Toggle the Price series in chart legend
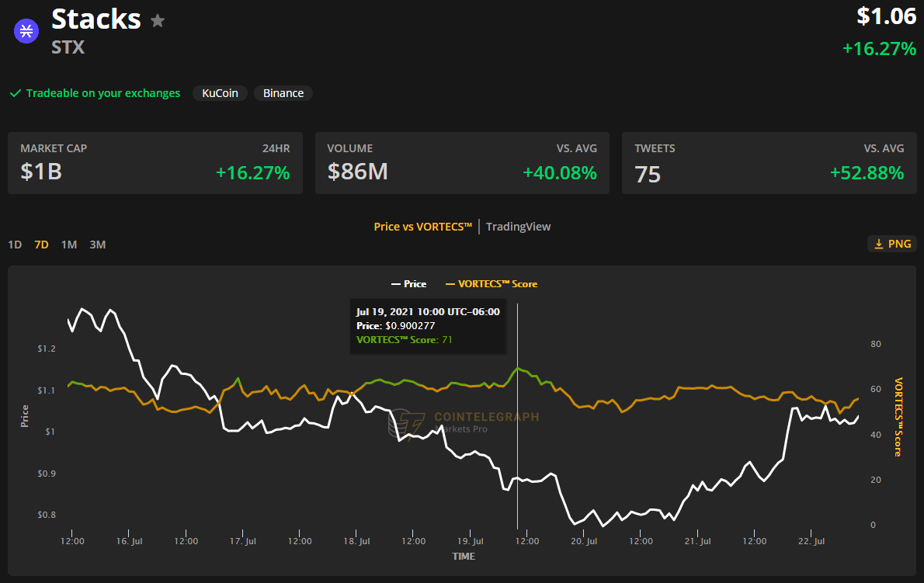 pos(409,284)
